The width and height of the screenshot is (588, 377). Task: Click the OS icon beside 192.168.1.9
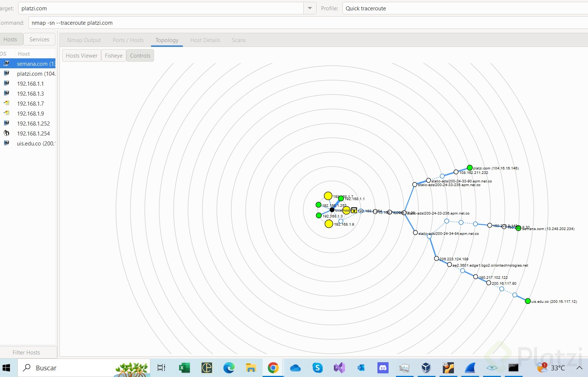(6, 113)
